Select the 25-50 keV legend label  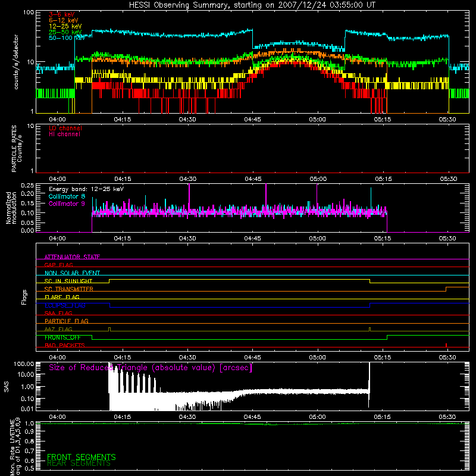[x=65, y=32]
